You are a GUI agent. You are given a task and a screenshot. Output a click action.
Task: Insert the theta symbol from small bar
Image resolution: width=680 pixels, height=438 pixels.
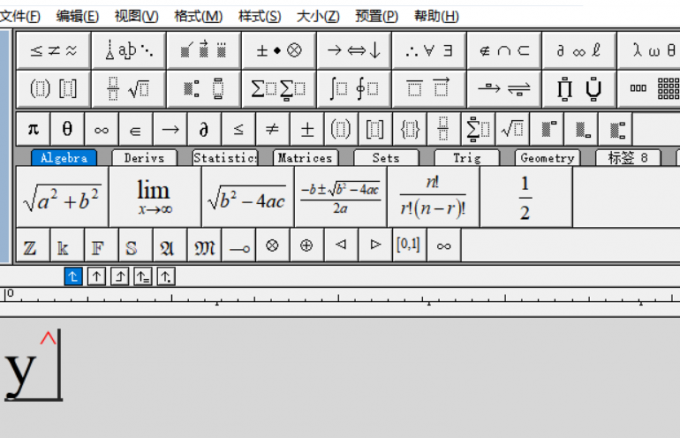click(x=67, y=129)
